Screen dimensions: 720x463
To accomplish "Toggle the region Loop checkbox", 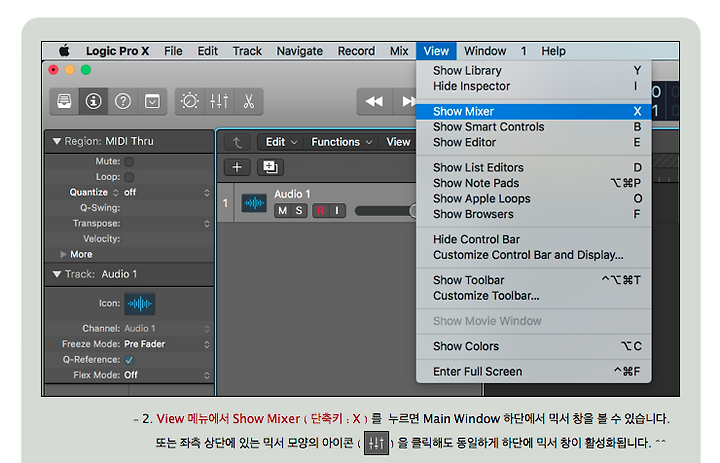I will coord(129,177).
